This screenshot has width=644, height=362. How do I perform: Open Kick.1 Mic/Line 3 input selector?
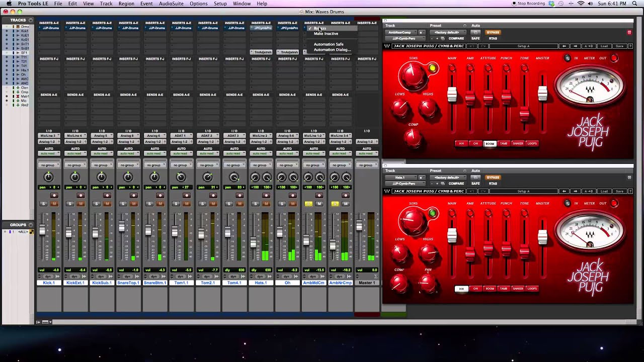click(49, 136)
